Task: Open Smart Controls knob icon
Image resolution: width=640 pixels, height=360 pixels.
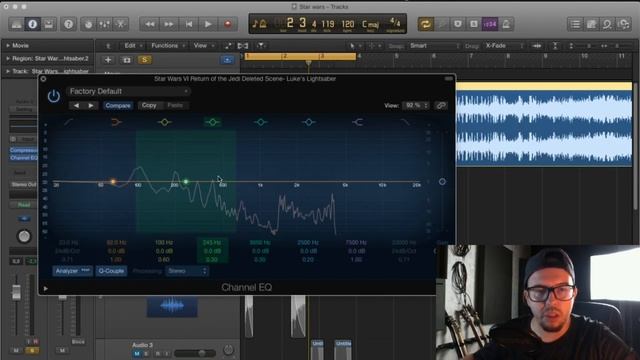Action: pos(88,24)
